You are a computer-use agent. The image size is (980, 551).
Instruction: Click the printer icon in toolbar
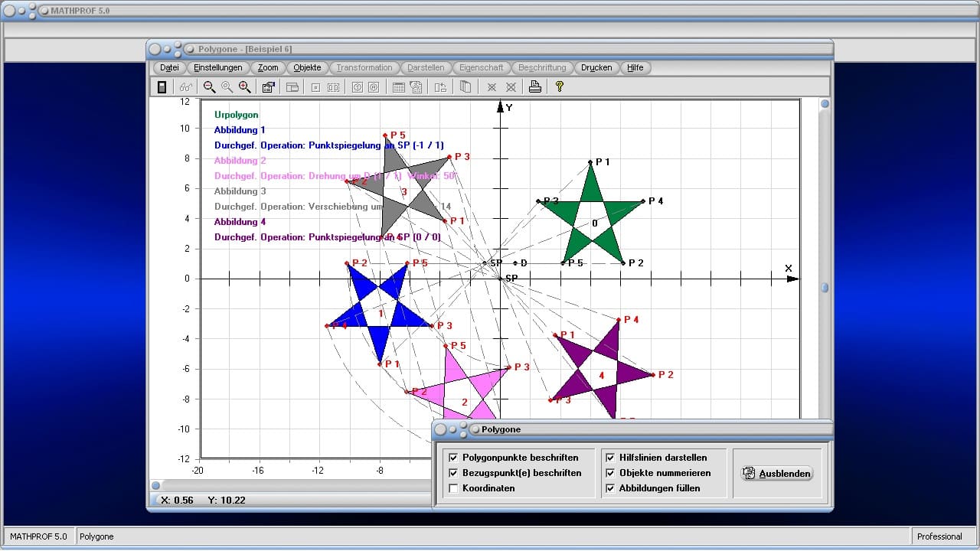(535, 87)
